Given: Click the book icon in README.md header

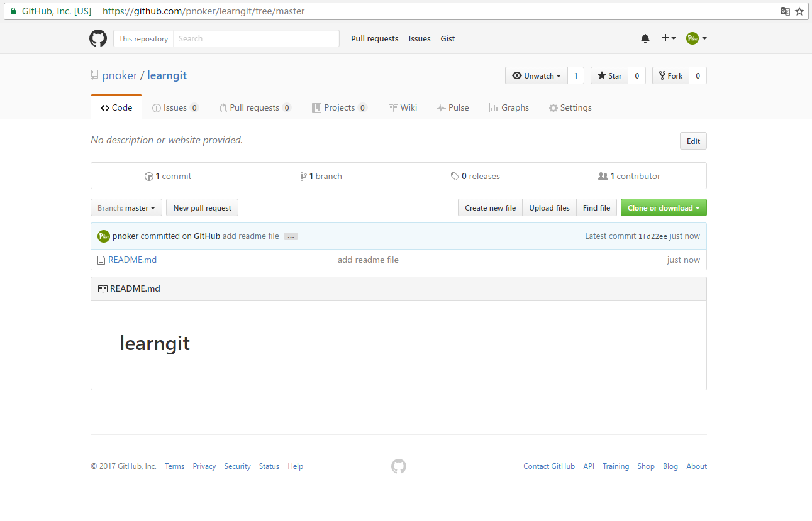Looking at the screenshot, I should [103, 289].
